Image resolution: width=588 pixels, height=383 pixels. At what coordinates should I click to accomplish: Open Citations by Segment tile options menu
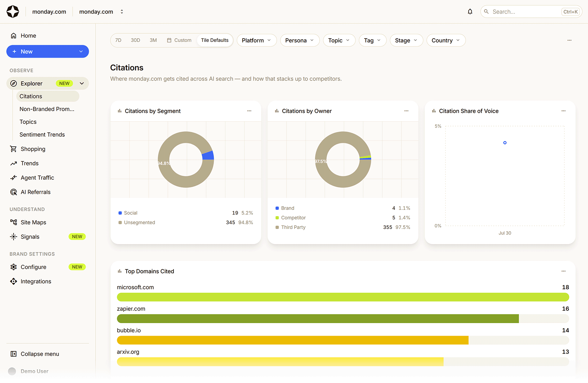[x=249, y=111]
